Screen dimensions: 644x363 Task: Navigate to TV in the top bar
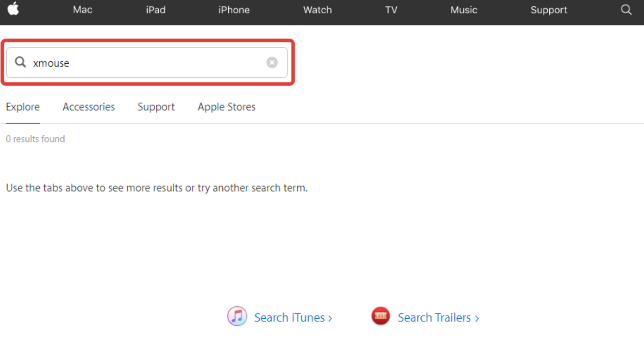391,10
